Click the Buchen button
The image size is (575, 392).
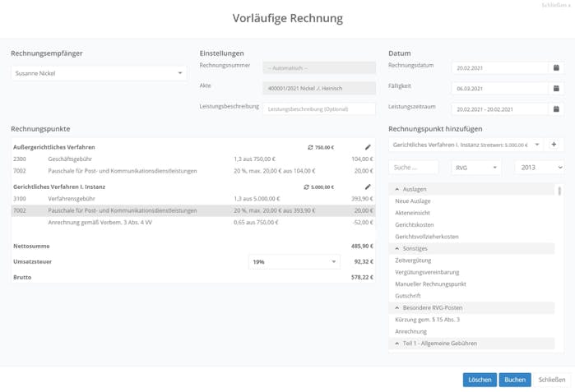tap(514, 380)
